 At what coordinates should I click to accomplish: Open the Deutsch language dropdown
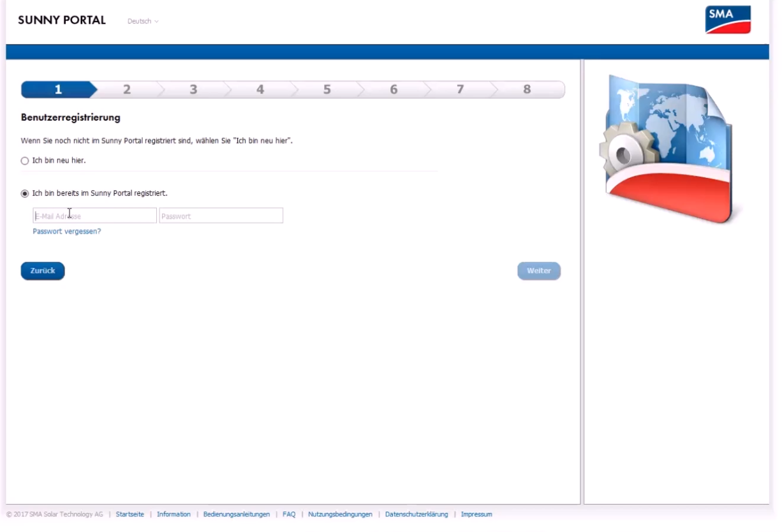[143, 21]
